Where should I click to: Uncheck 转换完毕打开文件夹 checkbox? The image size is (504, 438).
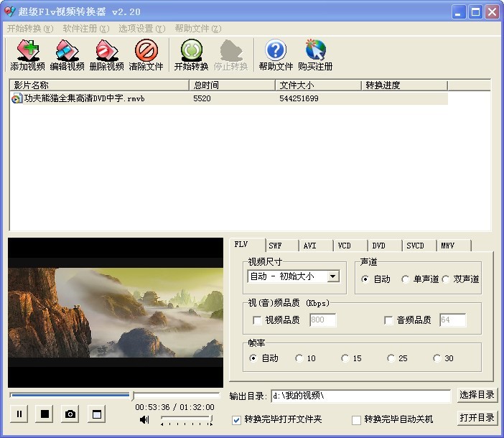236,420
